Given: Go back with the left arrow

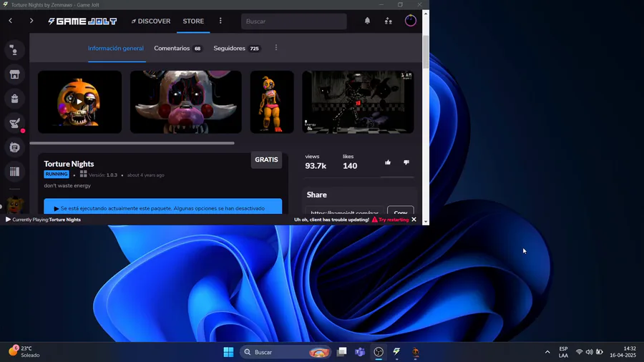Looking at the screenshot, I should click(11, 21).
